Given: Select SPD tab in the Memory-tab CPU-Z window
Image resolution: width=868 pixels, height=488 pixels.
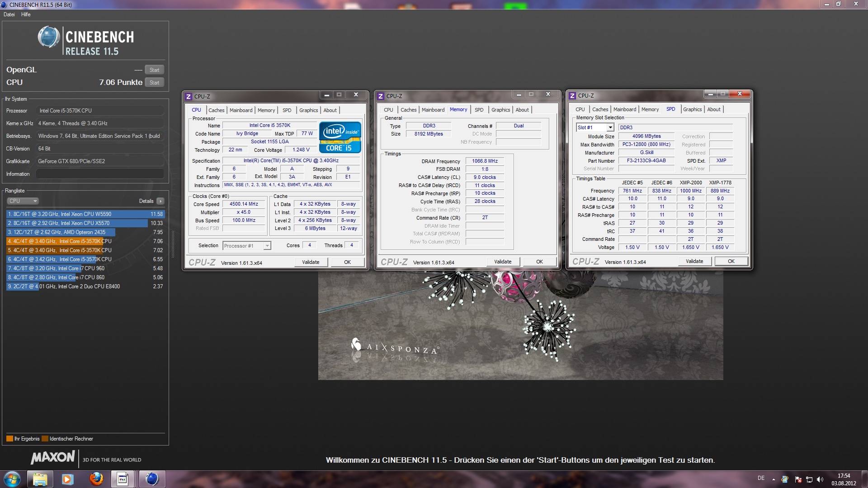Looking at the screenshot, I should (x=479, y=110).
